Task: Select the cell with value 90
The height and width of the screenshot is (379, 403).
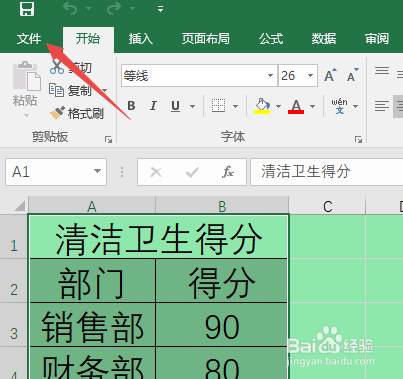Action: click(221, 325)
